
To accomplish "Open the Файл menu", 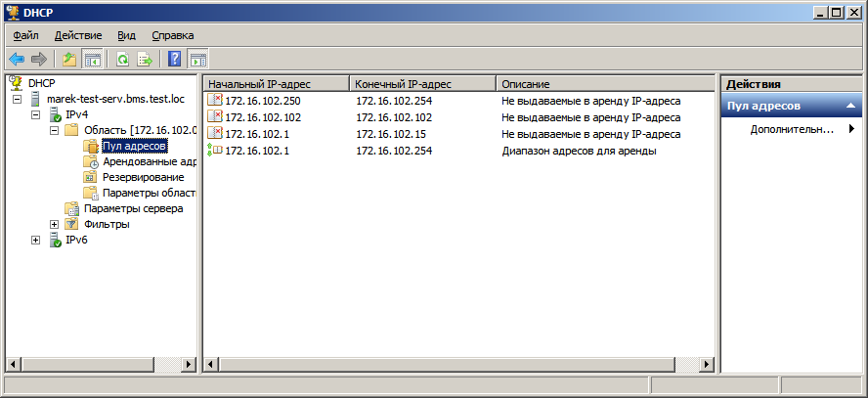I will pyautogui.click(x=25, y=36).
